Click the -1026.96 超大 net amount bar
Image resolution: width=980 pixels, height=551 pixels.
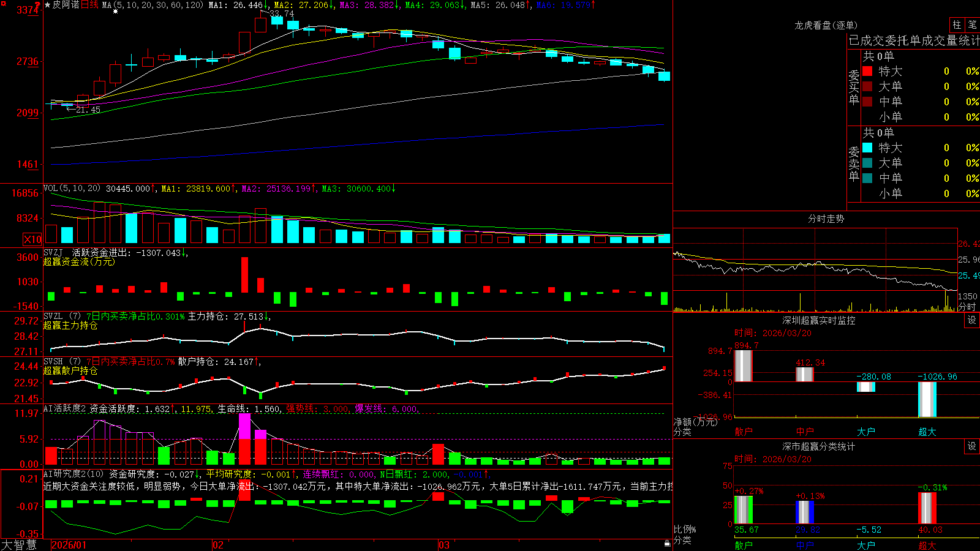pyautogui.click(x=927, y=400)
